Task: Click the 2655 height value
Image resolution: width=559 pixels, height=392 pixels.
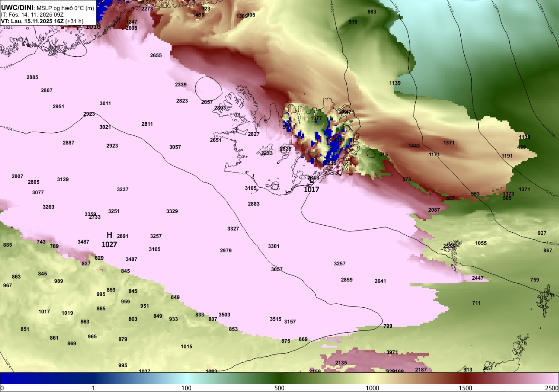Action: pos(156,55)
